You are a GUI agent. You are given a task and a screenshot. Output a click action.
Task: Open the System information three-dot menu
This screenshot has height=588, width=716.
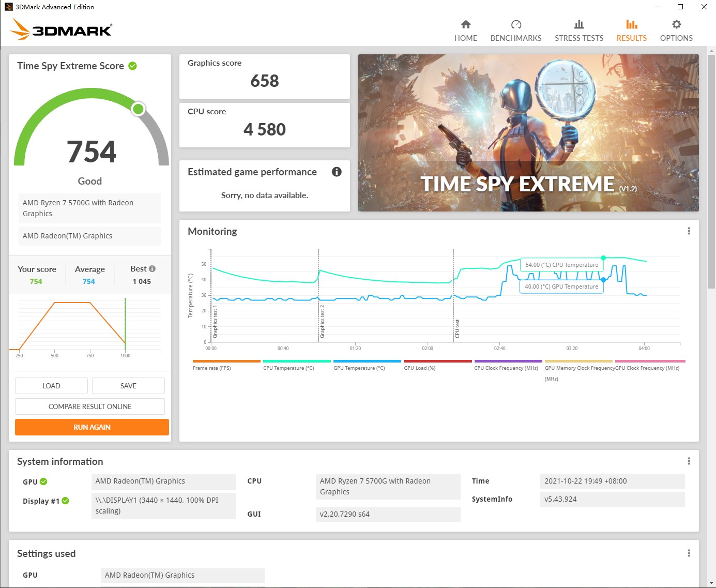pos(689,461)
